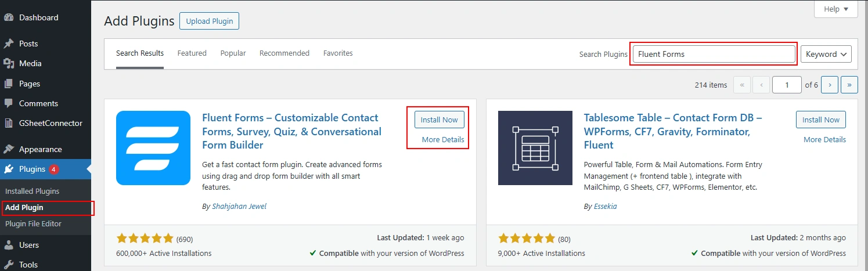Switch to the Featured tab

tap(192, 53)
